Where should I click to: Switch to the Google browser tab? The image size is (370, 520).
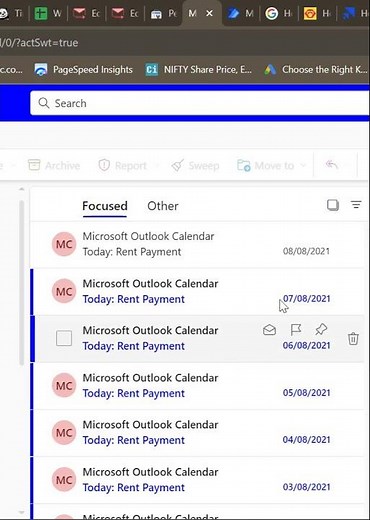pyautogui.click(x=278, y=13)
